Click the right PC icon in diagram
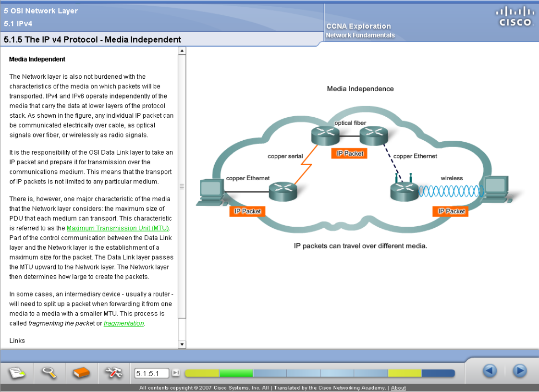 496,189
